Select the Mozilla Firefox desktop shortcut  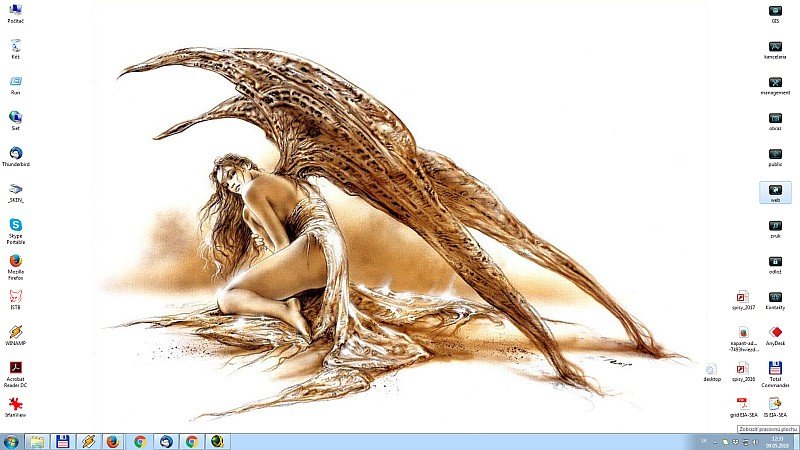click(16, 267)
